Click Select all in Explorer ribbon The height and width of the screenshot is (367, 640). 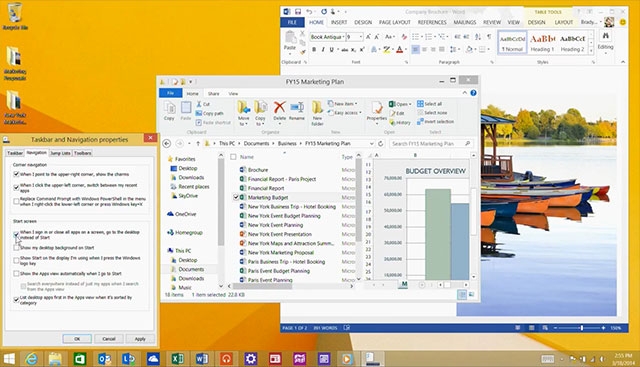(x=429, y=104)
